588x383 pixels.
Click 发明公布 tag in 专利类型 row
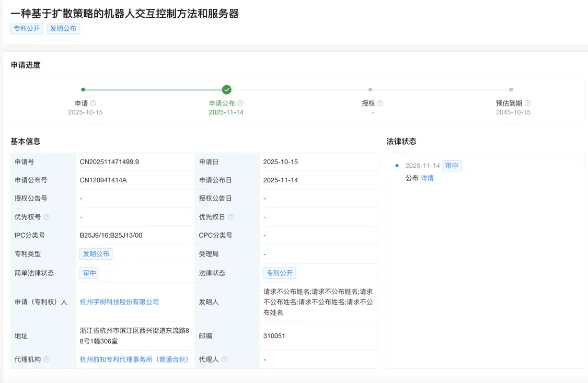(96, 254)
